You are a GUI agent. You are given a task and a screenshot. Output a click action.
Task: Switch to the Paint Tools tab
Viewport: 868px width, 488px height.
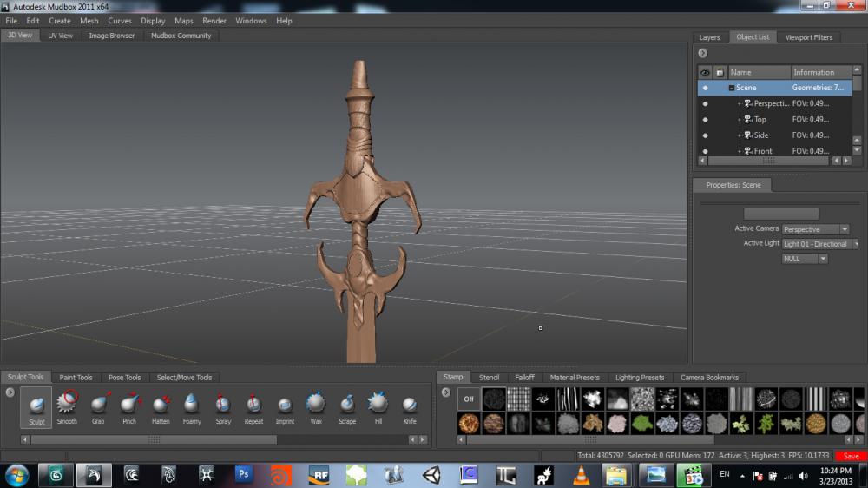click(76, 378)
